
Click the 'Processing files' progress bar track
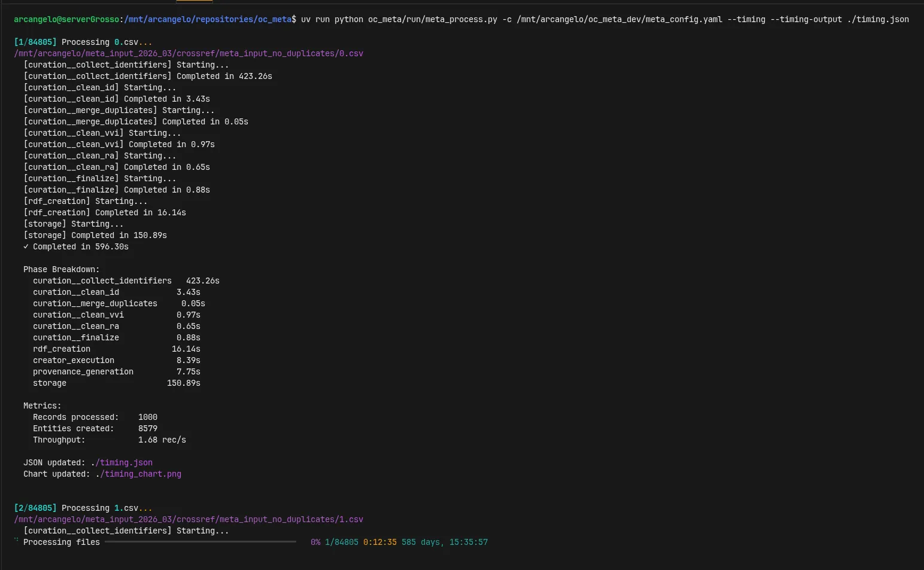pyautogui.click(x=200, y=542)
